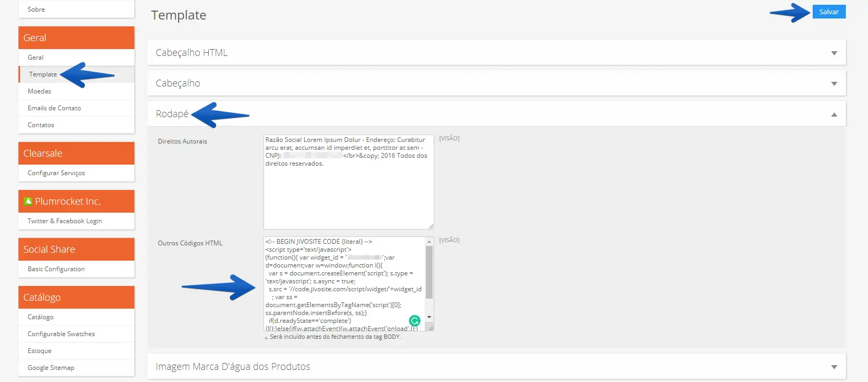
Task: Open Twitter & Facebook Login settings
Action: (x=65, y=221)
